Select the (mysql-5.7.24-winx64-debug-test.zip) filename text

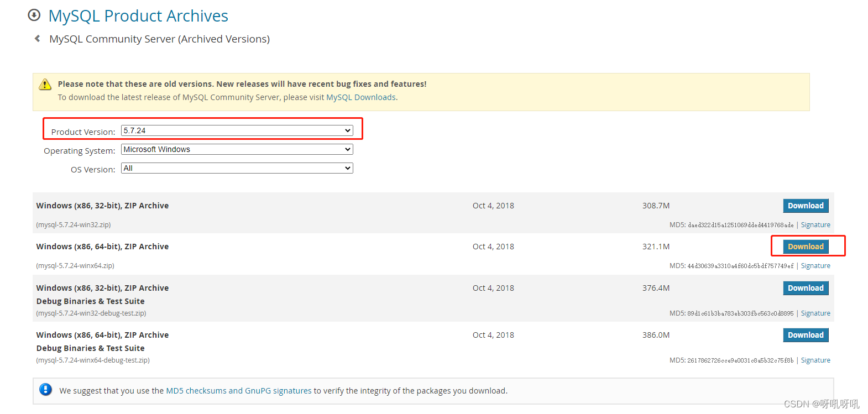pyautogui.click(x=93, y=360)
